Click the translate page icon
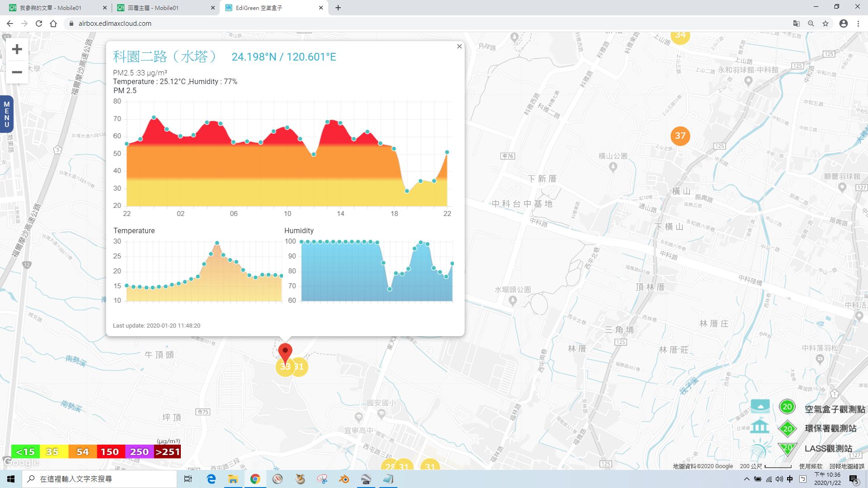This screenshot has width=868, height=488. point(797,23)
